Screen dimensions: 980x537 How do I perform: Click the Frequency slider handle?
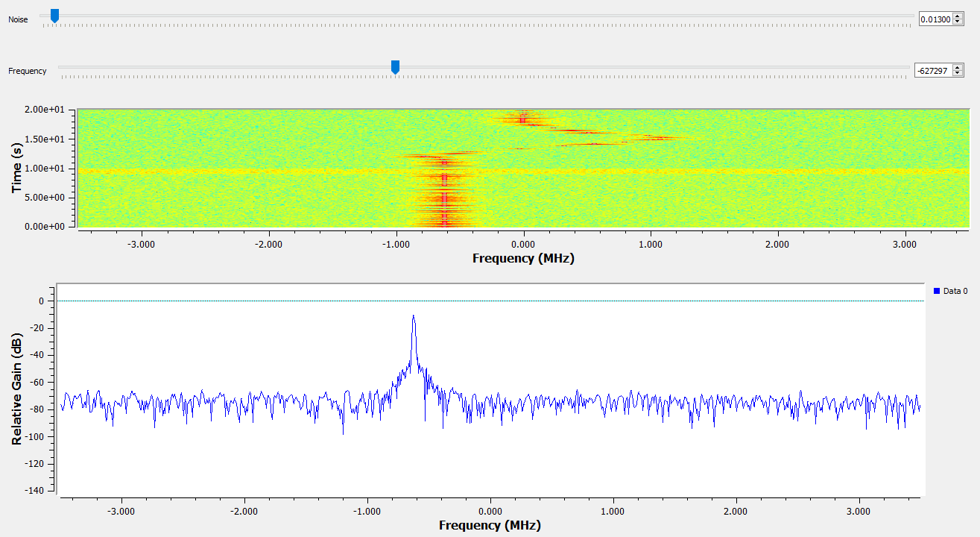(x=395, y=67)
